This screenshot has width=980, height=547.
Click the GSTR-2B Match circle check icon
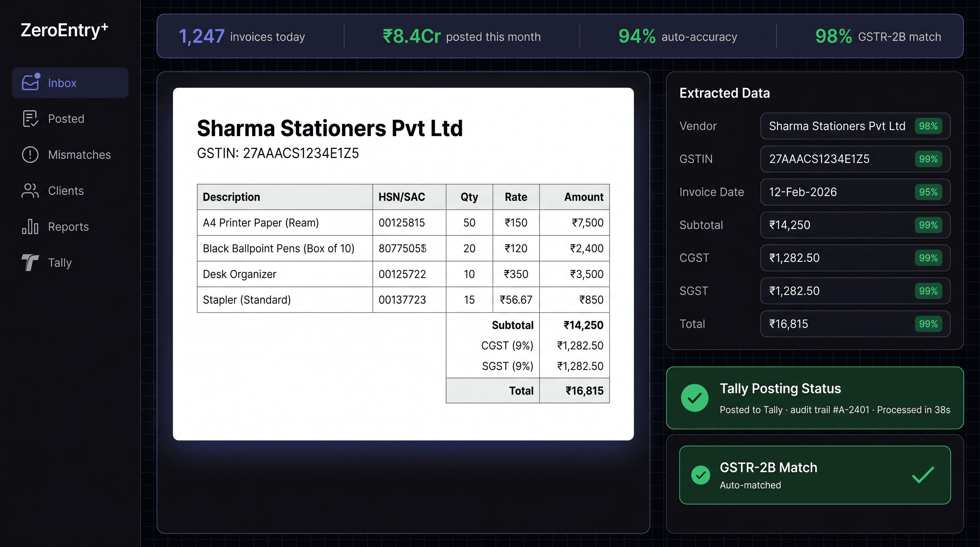pyautogui.click(x=700, y=475)
